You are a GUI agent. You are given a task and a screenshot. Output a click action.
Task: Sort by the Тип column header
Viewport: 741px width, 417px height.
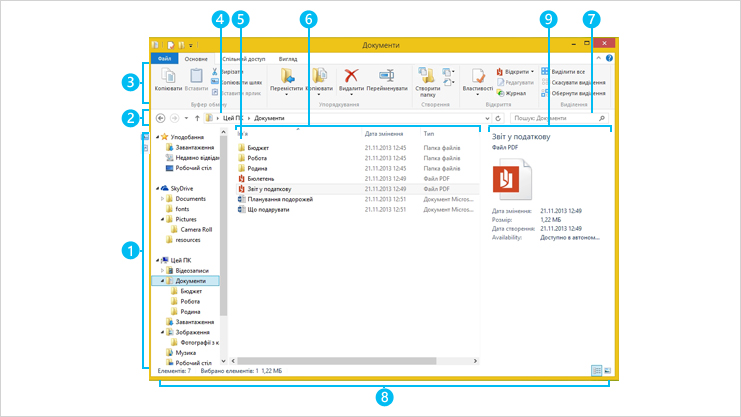click(x=429, y=134)
